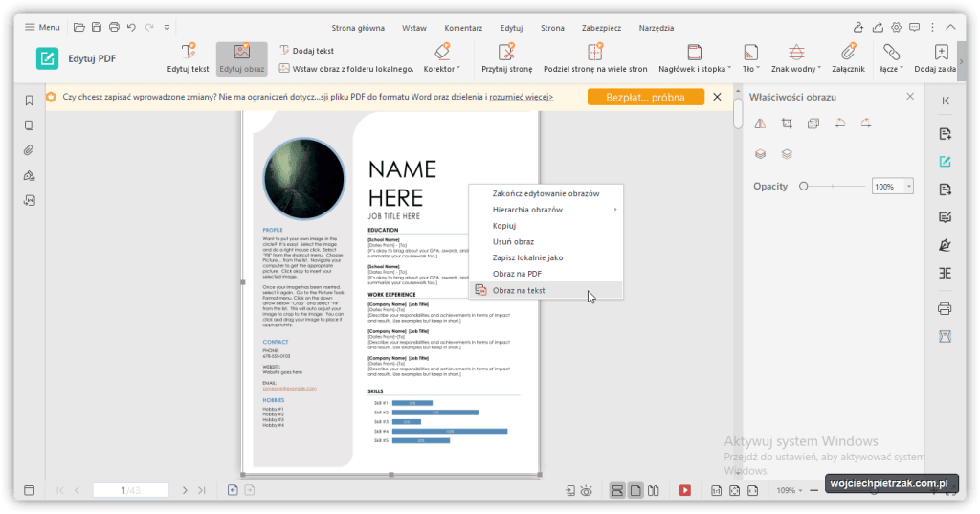Choose Obraz na tekst in context menu
This screenshot has width=980, height=514.
click(x=546, y=290)
